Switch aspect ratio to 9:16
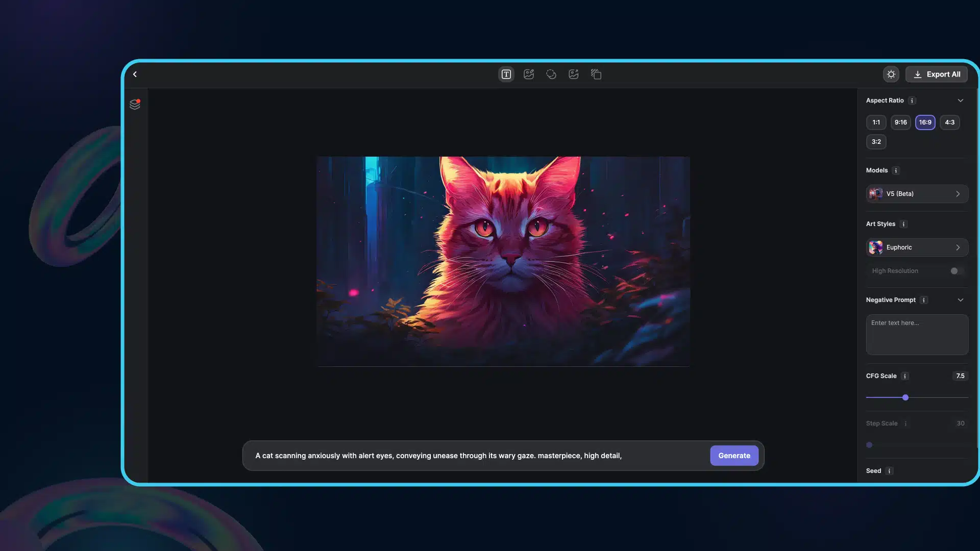 (x=900, y=122)
